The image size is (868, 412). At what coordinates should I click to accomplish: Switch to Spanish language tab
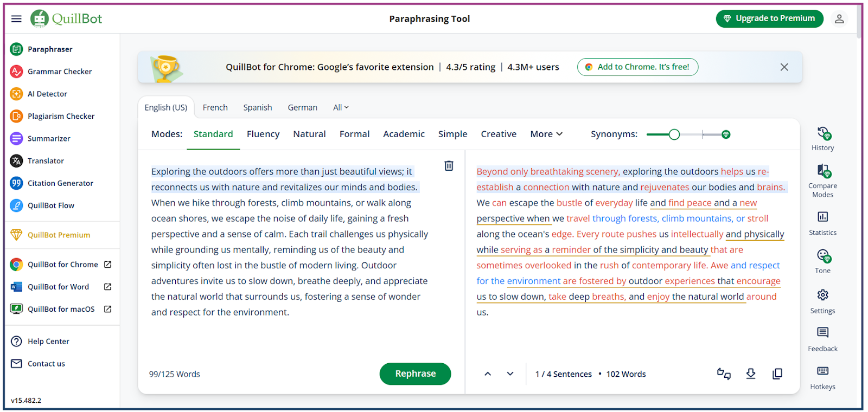pos(258,108)
